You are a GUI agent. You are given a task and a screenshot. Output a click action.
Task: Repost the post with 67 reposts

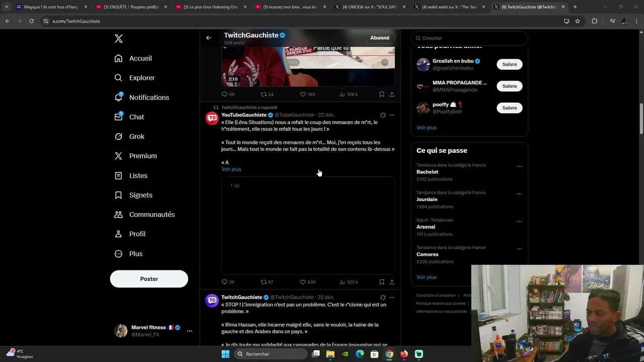[263, 282]
